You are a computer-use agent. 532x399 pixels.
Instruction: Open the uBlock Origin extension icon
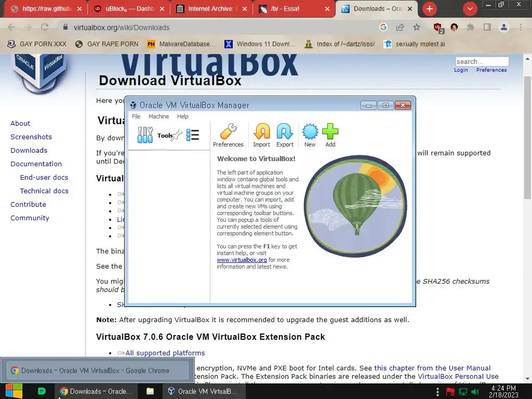coord(438,28)
